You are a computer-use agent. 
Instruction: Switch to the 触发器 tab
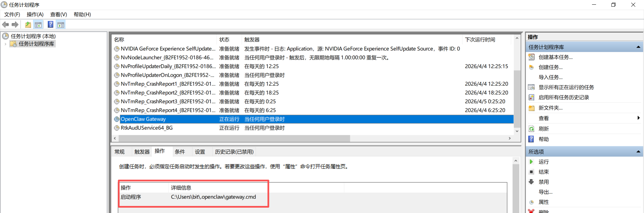(x=142, y=152)
